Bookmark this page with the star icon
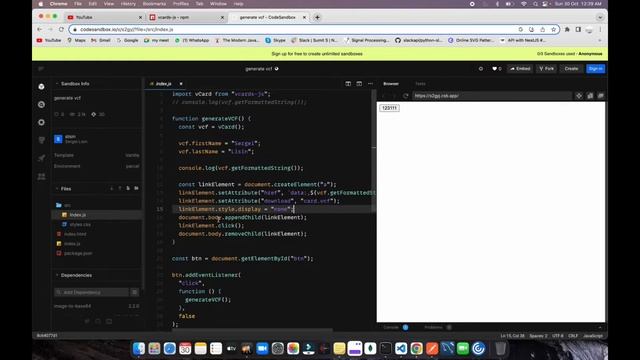 (x=553, y=29)
